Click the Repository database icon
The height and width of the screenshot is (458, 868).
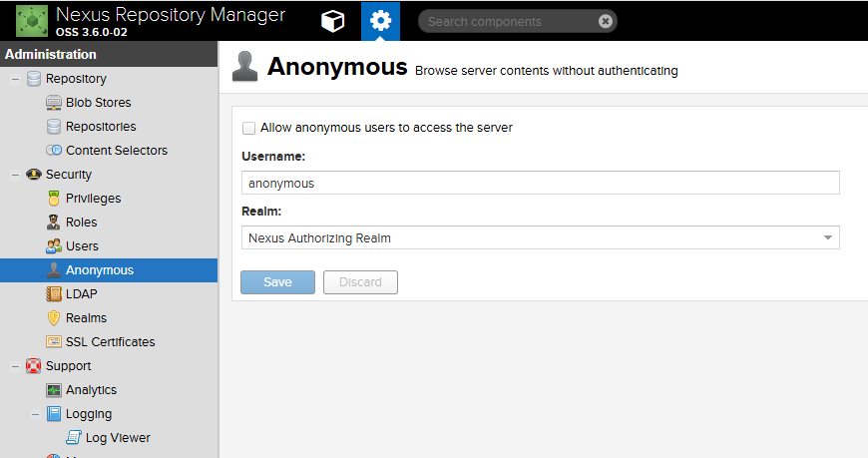pos(34,79)
